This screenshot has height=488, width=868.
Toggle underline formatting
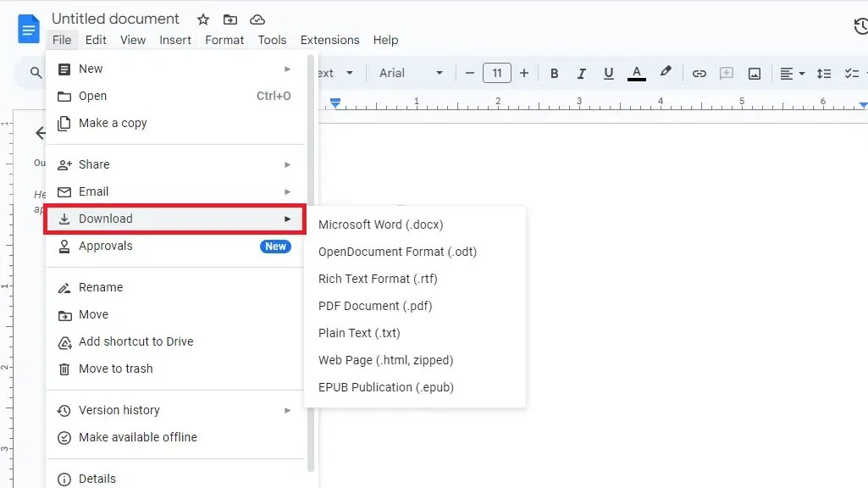[608, 73]
